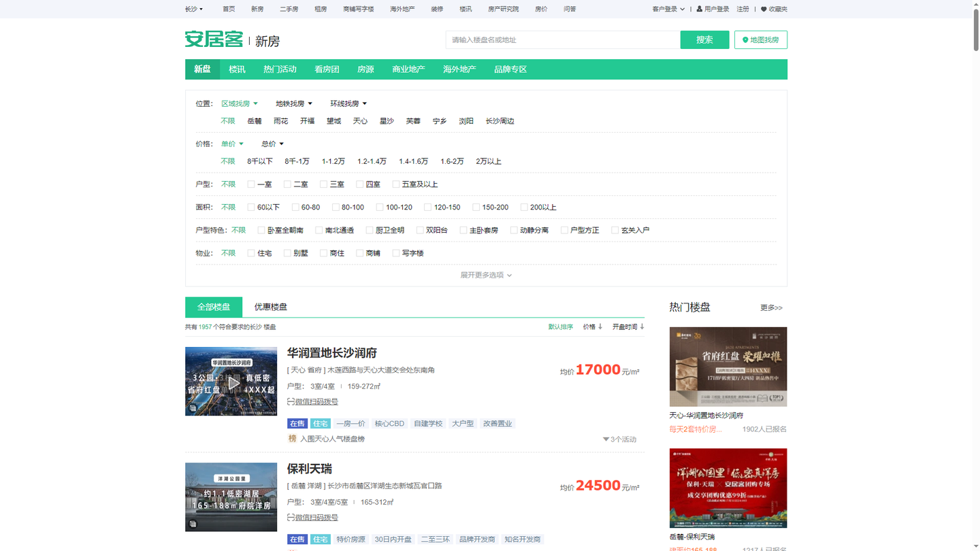Viewport: 980px width, 551px height.
Task: Open 地图找房 map search
Action: [761, 39]
